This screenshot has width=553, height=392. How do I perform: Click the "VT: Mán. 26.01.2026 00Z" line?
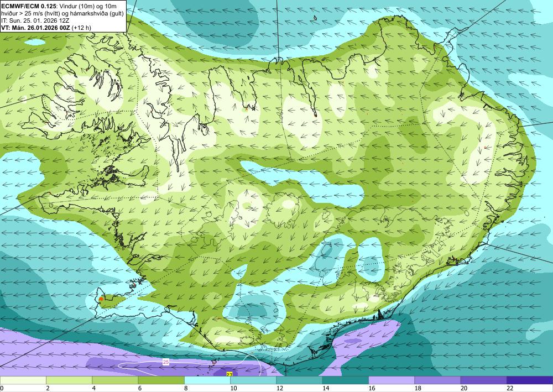(x=35, y=28)
